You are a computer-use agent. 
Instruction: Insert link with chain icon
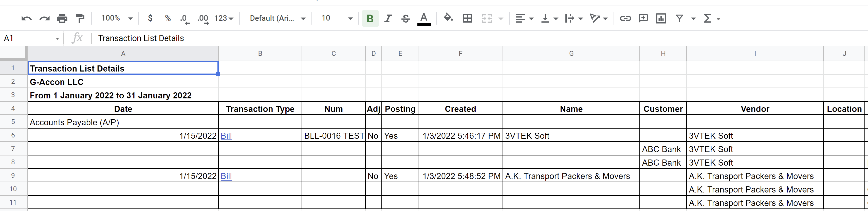625,18
